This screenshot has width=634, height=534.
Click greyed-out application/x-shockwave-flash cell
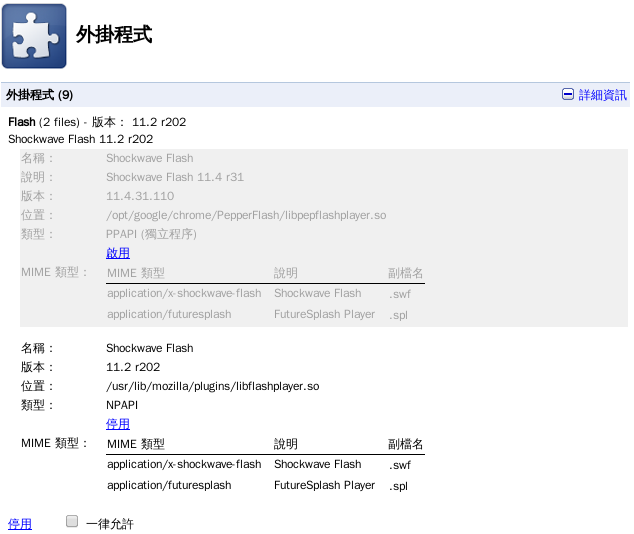[x=184, y=293]
